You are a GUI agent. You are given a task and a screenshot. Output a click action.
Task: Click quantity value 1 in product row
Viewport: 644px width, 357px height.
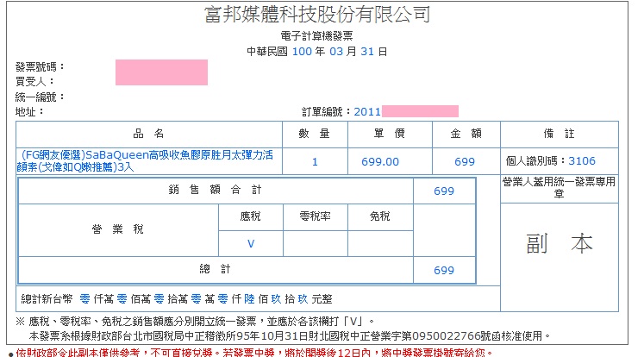315,162
